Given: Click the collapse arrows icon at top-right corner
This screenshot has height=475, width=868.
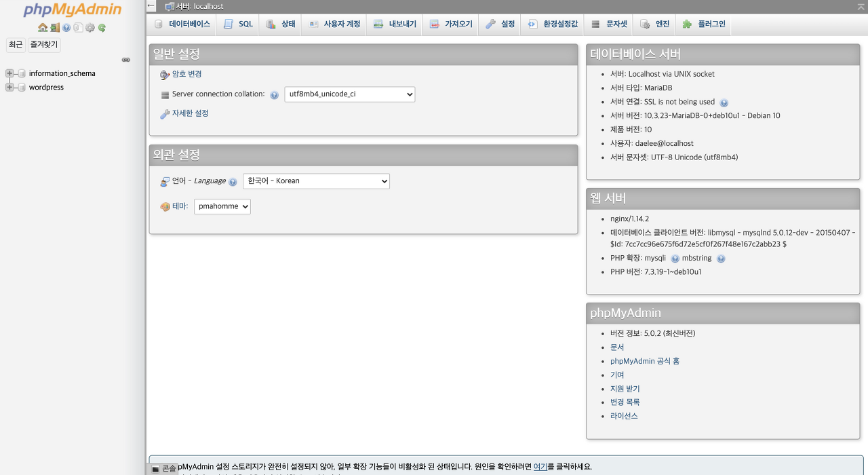Looking at the screenshot, I should click(x=861, y=5).
